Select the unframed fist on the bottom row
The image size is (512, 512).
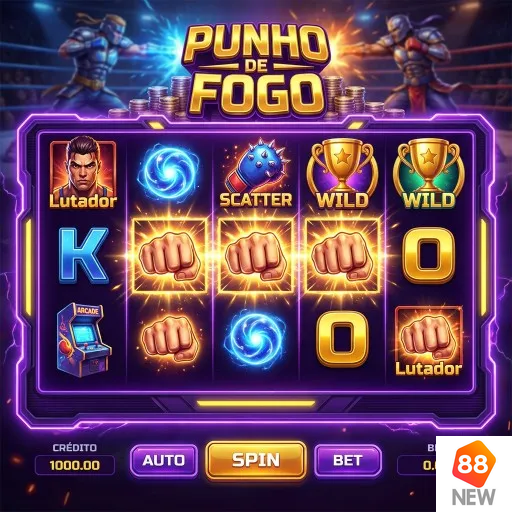(x=170, y=339)
